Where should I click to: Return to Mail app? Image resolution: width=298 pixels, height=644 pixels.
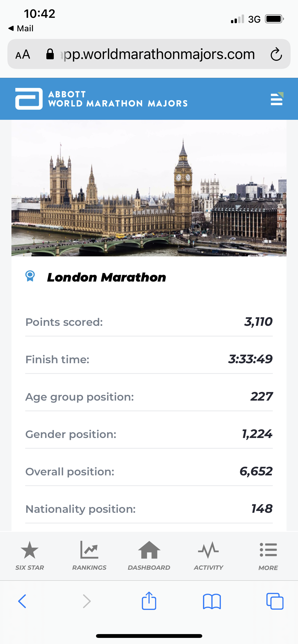click(21, 28)
